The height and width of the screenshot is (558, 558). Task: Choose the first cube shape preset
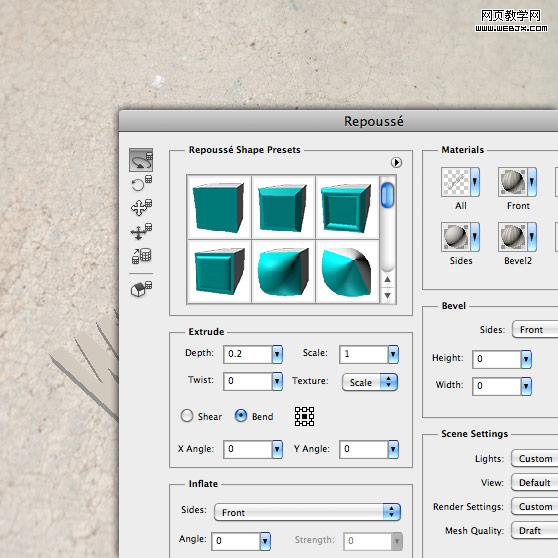point(219,207)
